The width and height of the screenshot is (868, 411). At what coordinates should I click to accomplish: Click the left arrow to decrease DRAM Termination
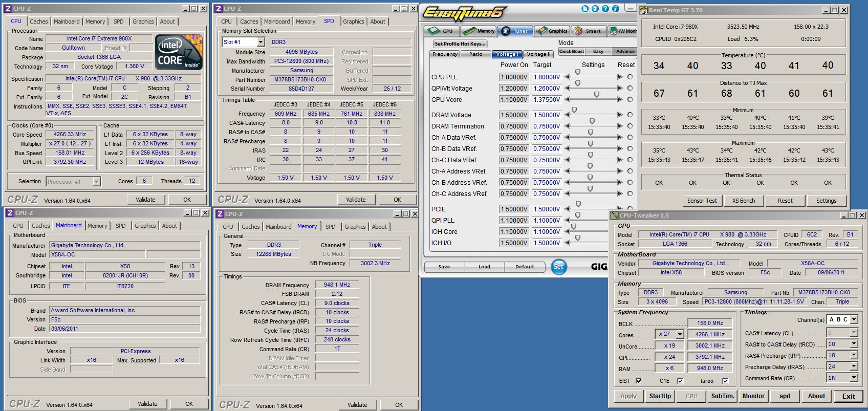tap(568, 126)
